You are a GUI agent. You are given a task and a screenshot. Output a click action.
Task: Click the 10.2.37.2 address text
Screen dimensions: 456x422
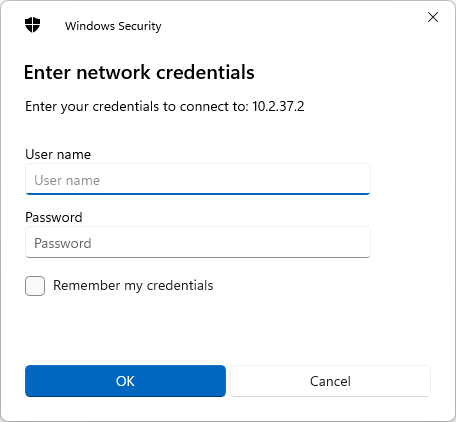click(278, 107)
